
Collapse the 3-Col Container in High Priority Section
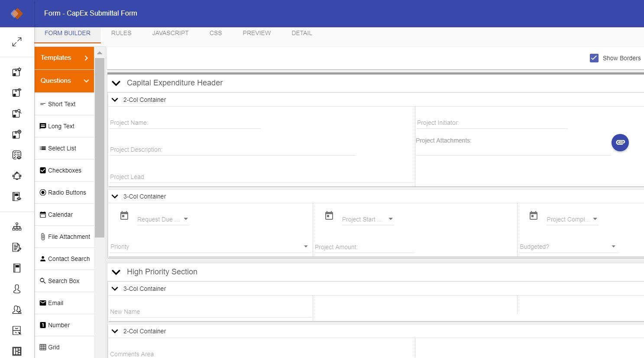[x=115, y=289]
